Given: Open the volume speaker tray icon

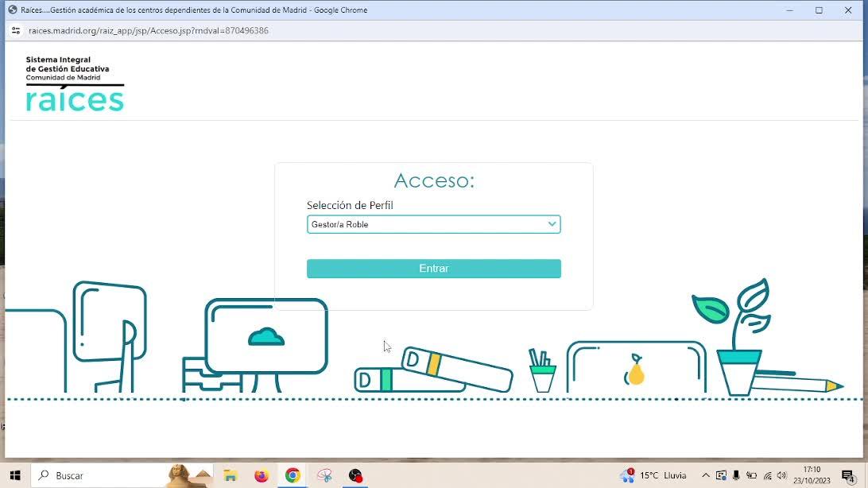Looking at the screenshot, I should [x=781, y=475].
